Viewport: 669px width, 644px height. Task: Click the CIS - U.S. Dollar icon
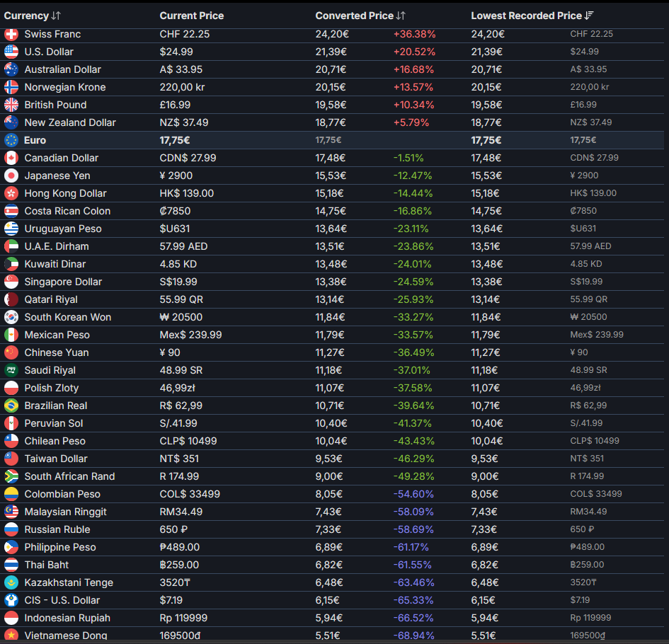click(11, 601)
